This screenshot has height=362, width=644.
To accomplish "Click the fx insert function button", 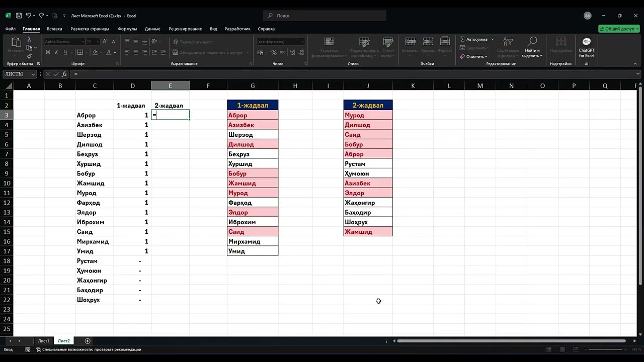I will coord(63,74).
